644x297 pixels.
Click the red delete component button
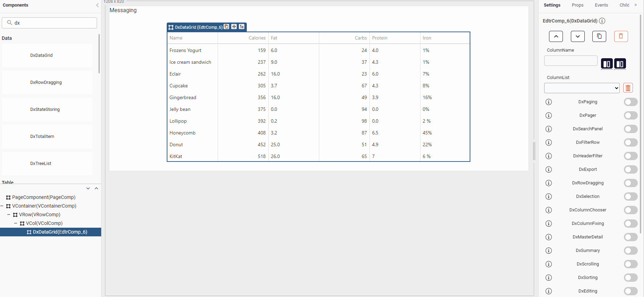pyautogui.click(x=621, y=36)
